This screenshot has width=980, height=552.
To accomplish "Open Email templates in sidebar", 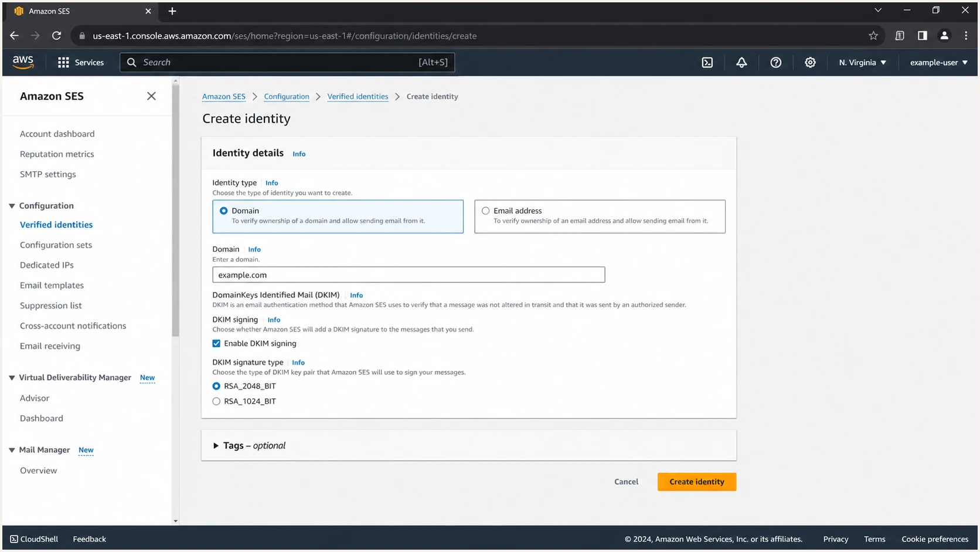I will 52,286.
